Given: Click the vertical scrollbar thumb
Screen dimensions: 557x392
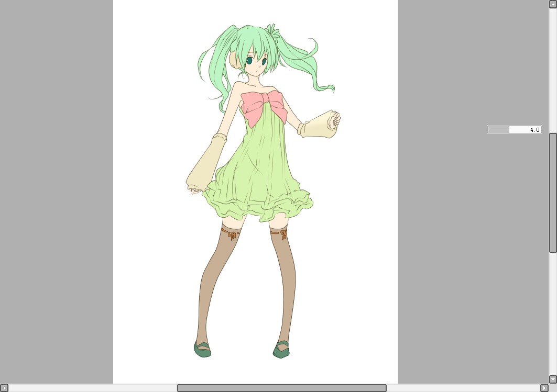Looking at the screenshot, I should tap(553, 193).
